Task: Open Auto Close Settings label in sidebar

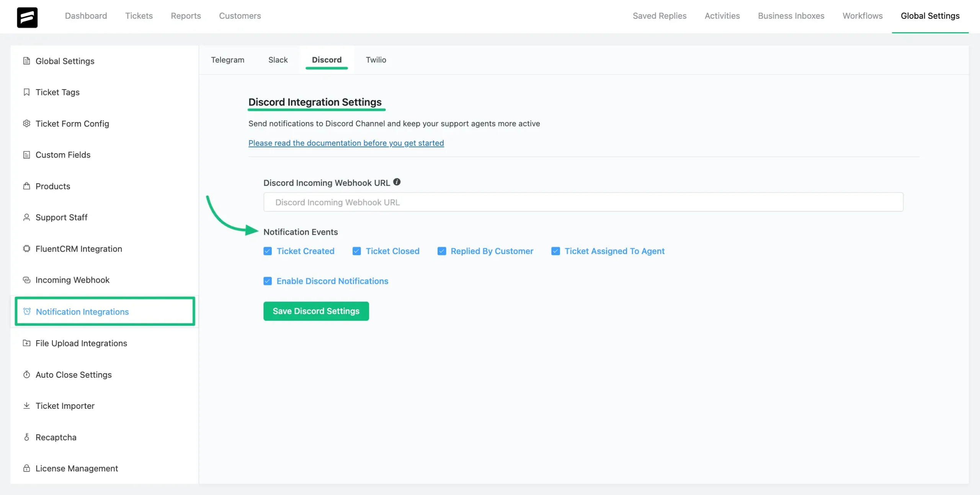Action: click(x=73, y=374)
